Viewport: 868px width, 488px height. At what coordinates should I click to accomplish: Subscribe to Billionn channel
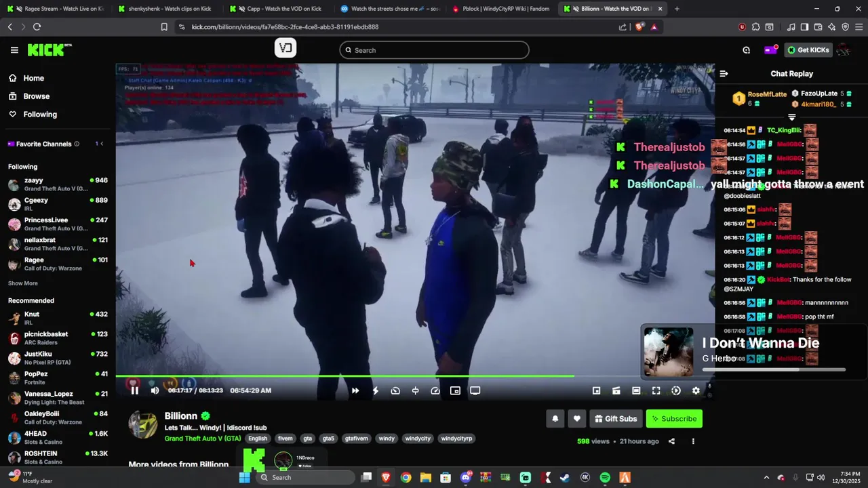point(674,419)
